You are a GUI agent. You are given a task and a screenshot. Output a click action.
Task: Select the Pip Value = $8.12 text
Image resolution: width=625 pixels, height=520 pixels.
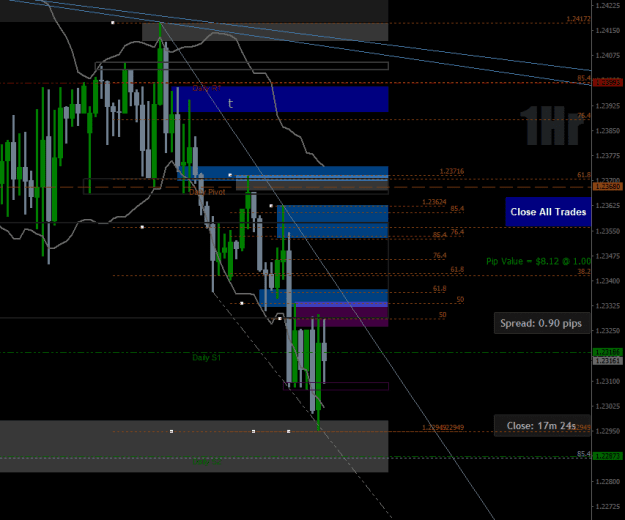pos(538,261)
